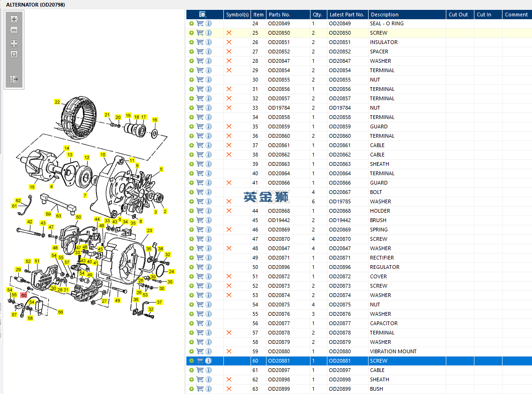Click highlighted red callout 60 in diagram
The image size is (532, 394).
23,295
